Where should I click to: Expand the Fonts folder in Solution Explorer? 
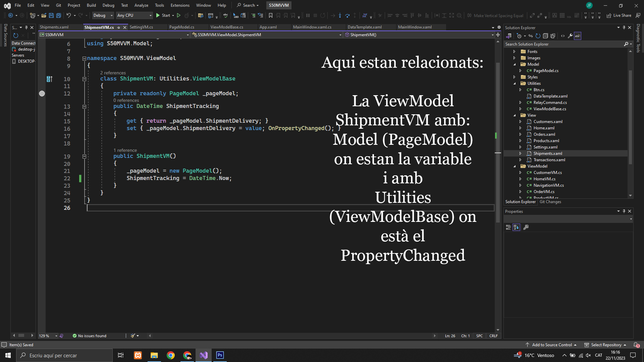click(x=514, y=52)
